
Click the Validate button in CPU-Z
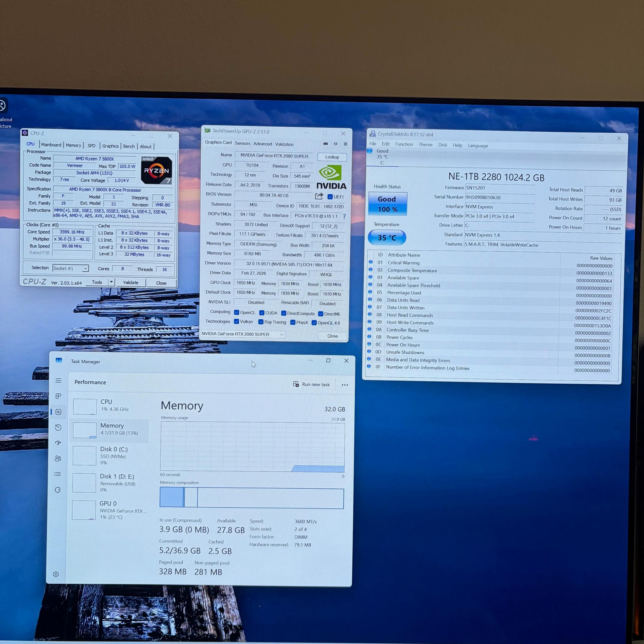(131, 282)
